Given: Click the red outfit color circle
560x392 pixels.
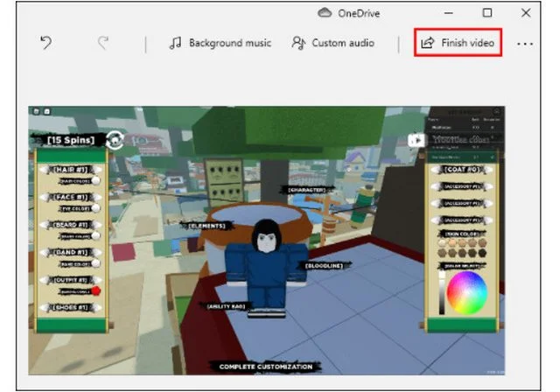Looking at the screenshot, I should tap(95, 290).
